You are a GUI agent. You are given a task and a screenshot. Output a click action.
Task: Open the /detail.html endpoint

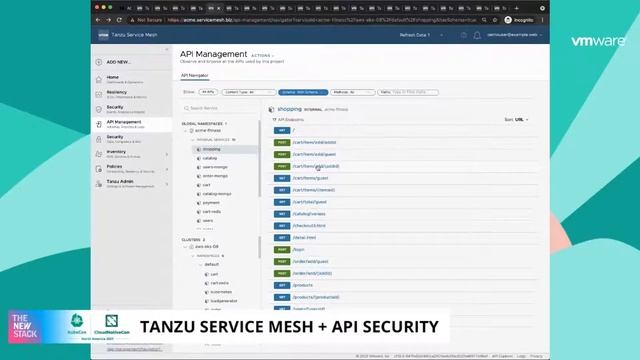point(304,238)
